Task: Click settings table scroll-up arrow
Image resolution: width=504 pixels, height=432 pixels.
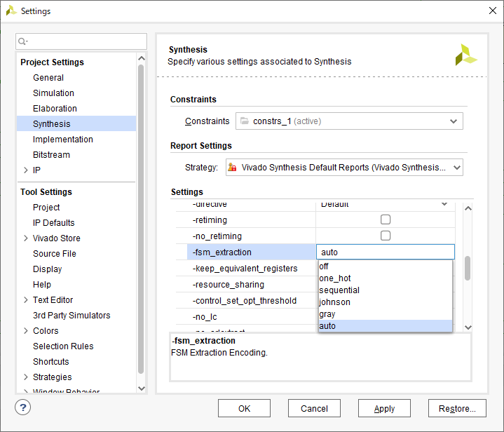Action: [468, 208]
